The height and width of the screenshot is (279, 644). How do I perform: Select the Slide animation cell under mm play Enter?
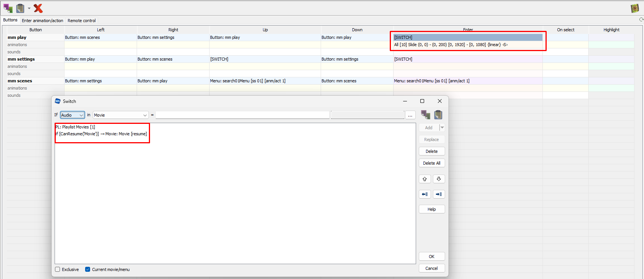(x=468, y=45)
